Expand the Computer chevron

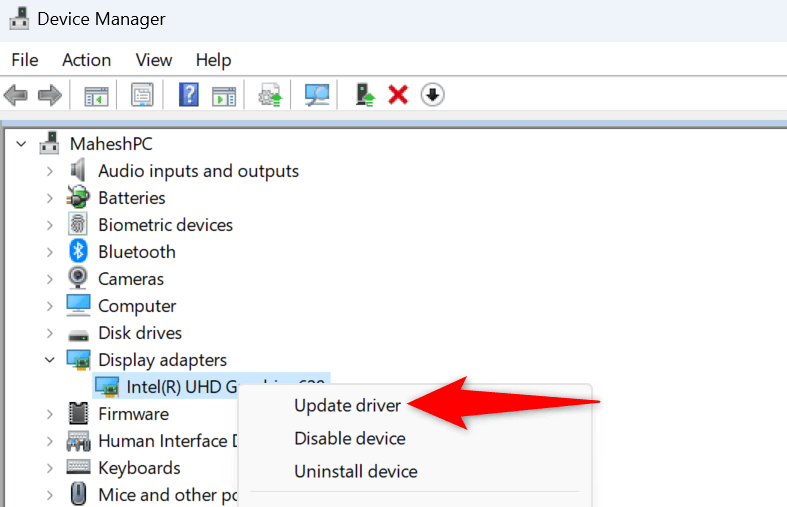(49, 306)
